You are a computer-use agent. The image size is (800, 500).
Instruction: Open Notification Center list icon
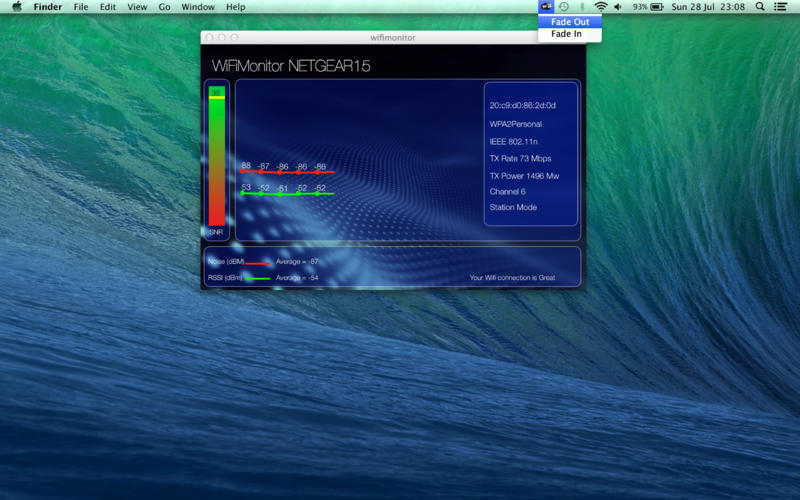tap(780, 7)
